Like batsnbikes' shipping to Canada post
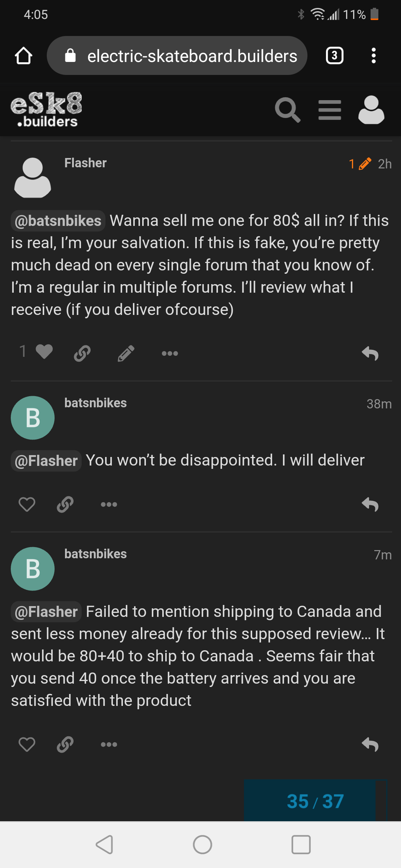This screenshot has width=401, height=868. (x=27, y=744)
